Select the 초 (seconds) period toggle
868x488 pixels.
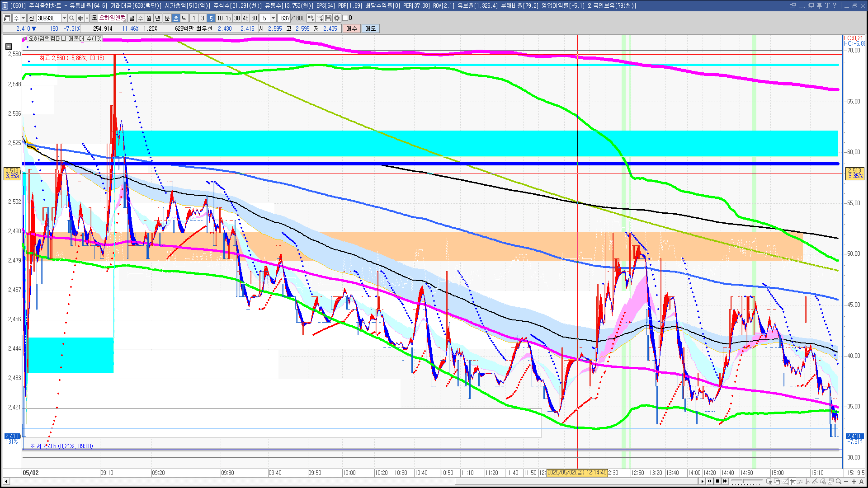(176, 18)
